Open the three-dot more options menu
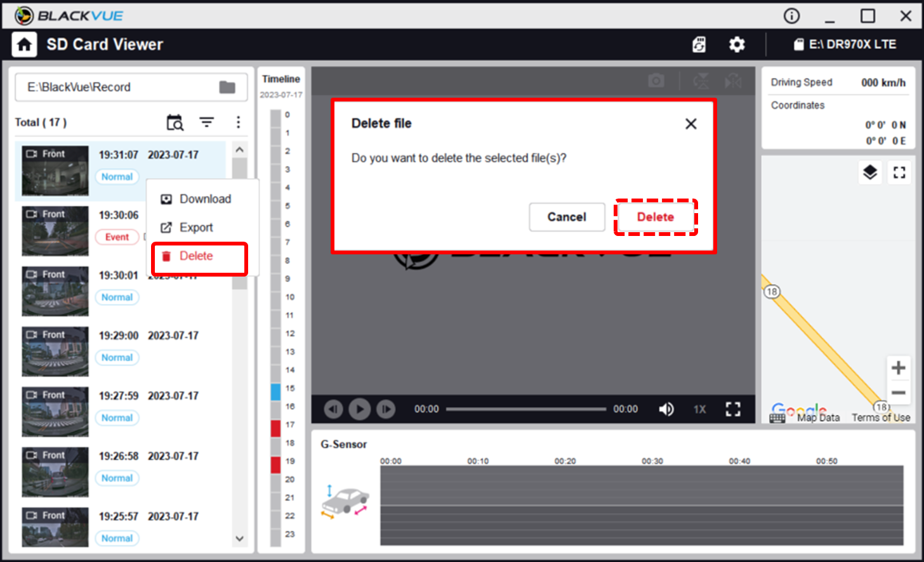924x562 pixels. click(x=238, y=122)
